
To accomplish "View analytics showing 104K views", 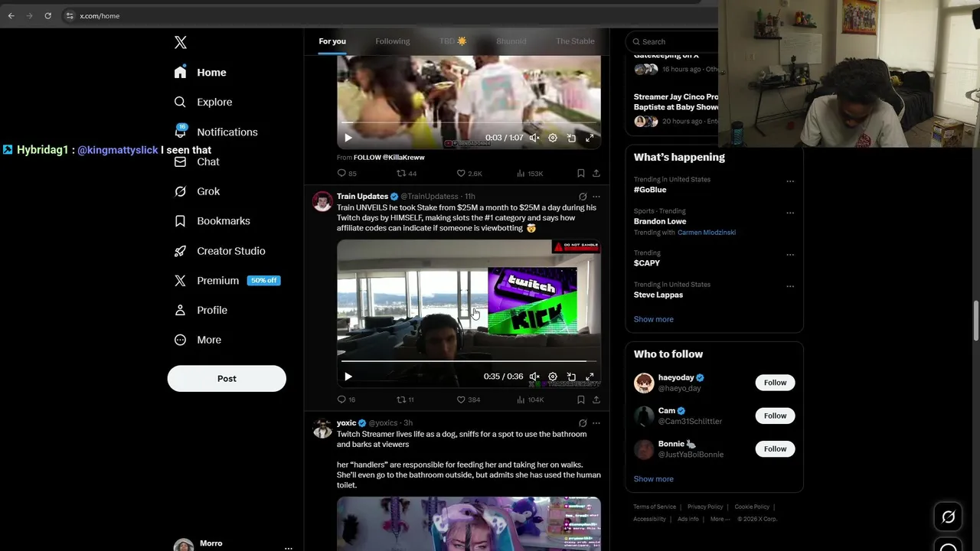I will click(x=530, y=399).
